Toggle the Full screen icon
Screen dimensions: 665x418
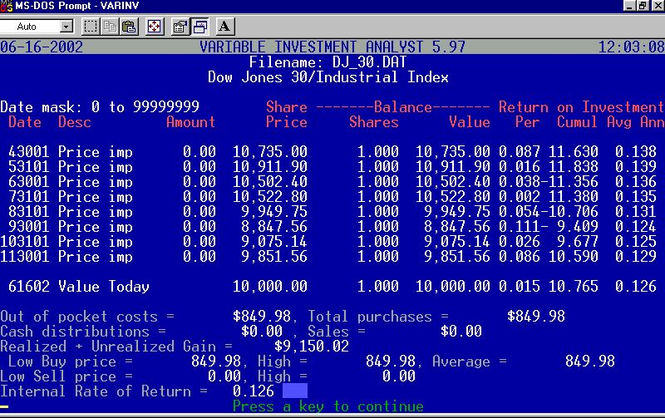pos(154,27)
